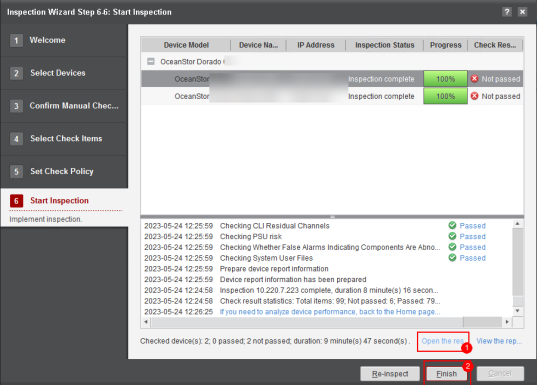
Task: Select the Set Check Policy step
Action: point(62,171)
